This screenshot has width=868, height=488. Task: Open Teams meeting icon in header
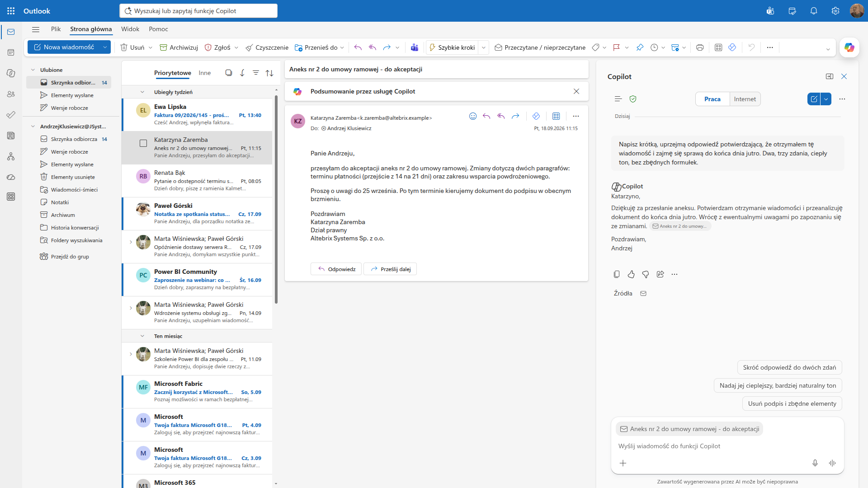point(770,11)
